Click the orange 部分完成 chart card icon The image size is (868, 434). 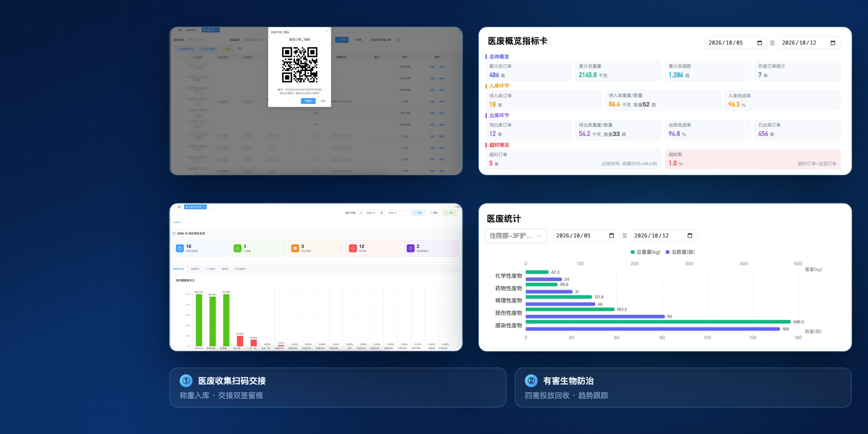295,248
